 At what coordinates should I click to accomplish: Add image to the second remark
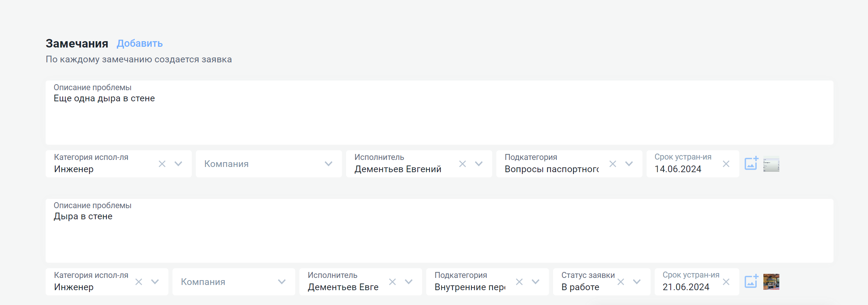[751, 282]
